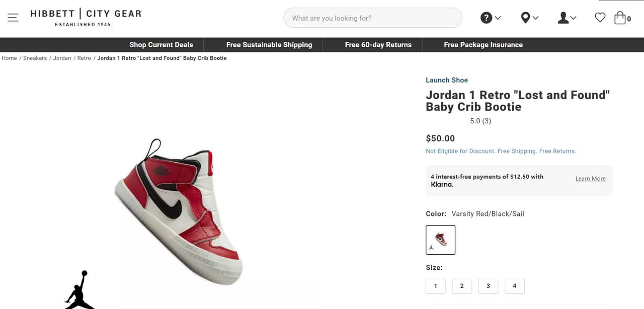Click Free Package Insurance link

click(x=483, y=45)
